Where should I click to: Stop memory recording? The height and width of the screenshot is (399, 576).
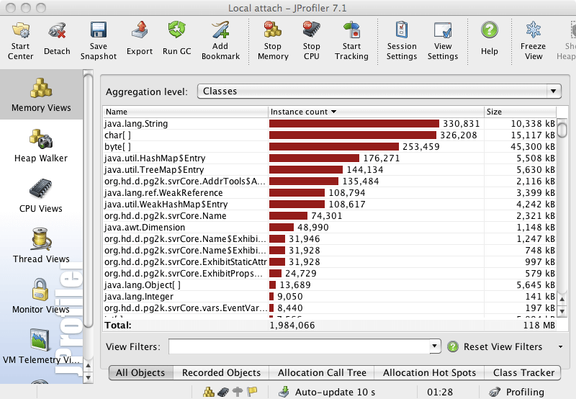[x=273, y=40]
